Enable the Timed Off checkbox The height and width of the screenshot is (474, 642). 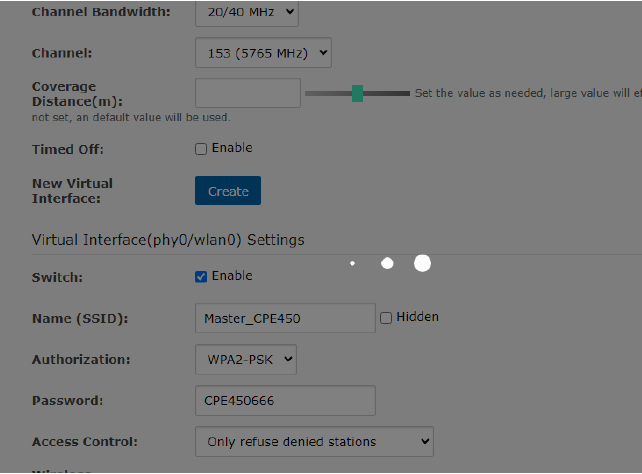click(x=201, y=149)
